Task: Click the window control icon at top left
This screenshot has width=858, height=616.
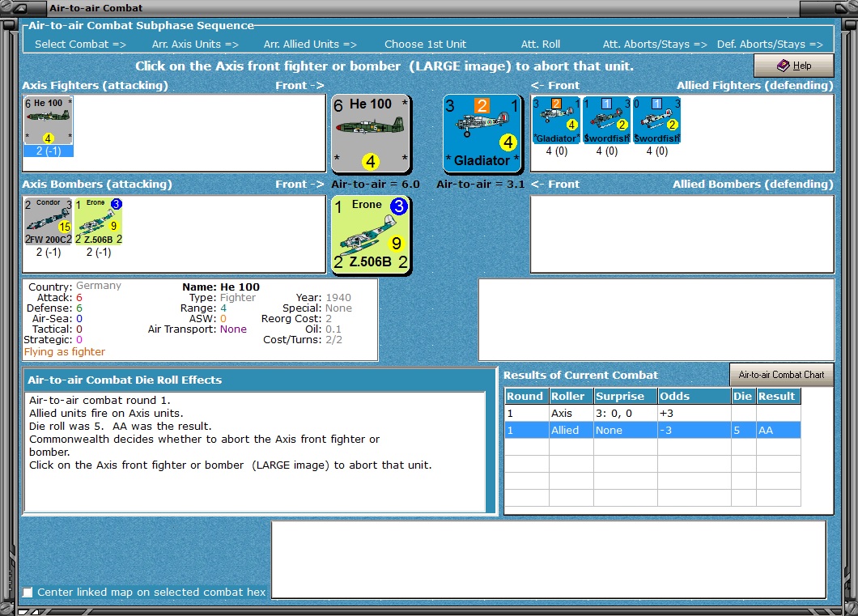Action: pyautogui.click(x=22, y=8)
